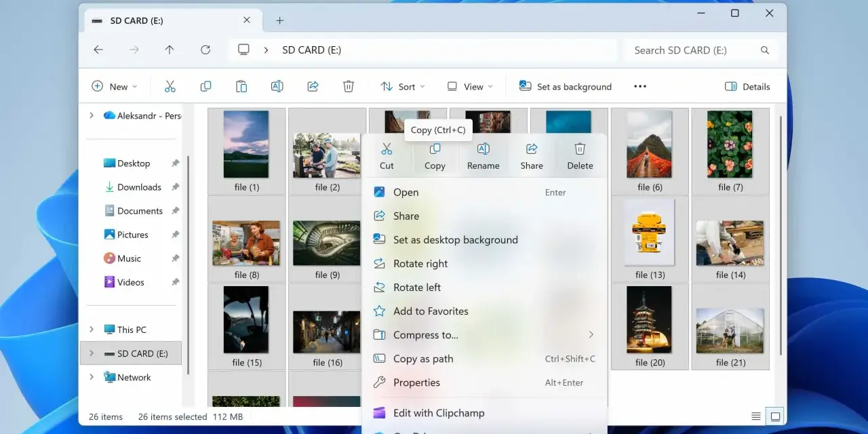This screenshot has height=434, width=868.
Task: Open the New dropdown menu
Action: click(x=115, y=86)
